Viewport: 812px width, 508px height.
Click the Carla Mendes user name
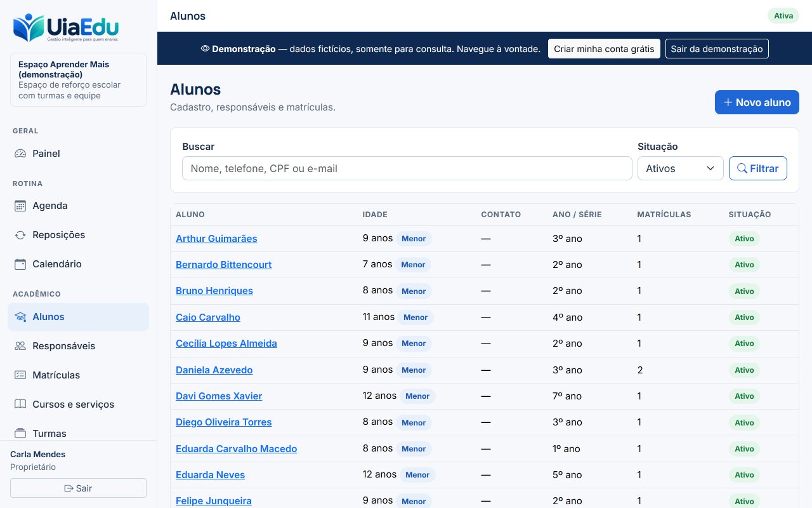click(x=38, y=454)
